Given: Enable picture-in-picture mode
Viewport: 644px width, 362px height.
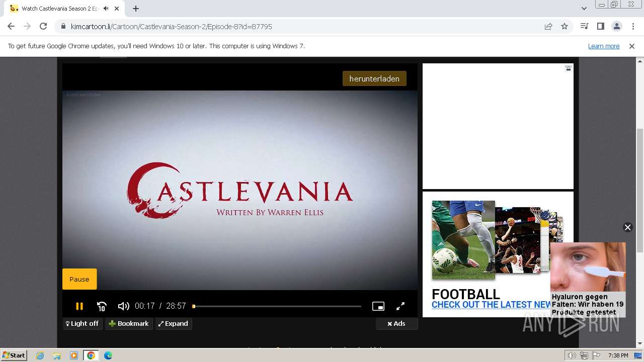Looking at the screenshot, I should coord(378,306).
